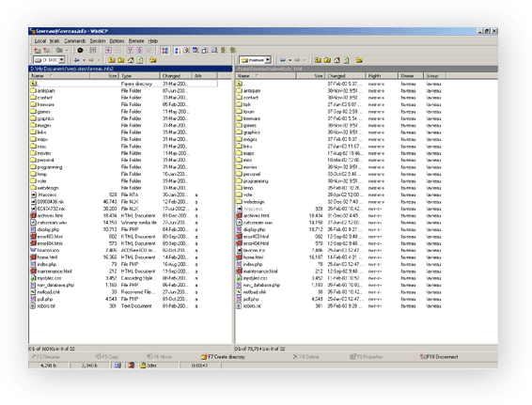This screenshot has height=405, width=532.
Task: Click the sort ascending arrows icon
Action: 178,50
